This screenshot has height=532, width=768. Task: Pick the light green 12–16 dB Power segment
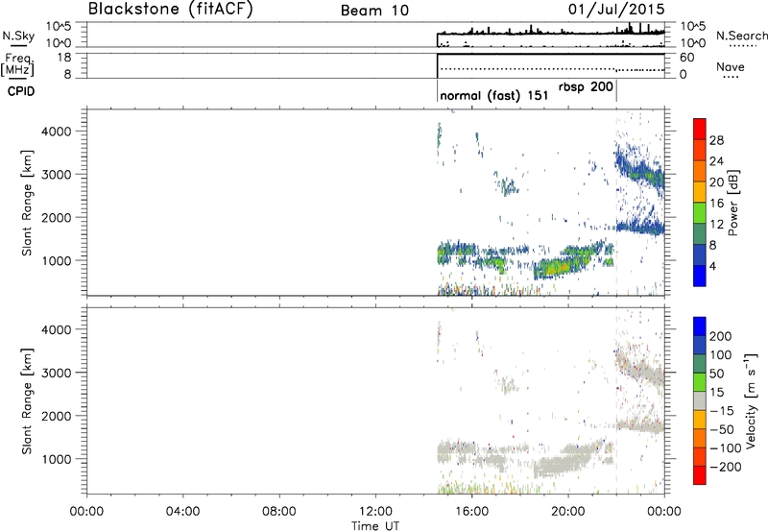click(x=700, y=212)
